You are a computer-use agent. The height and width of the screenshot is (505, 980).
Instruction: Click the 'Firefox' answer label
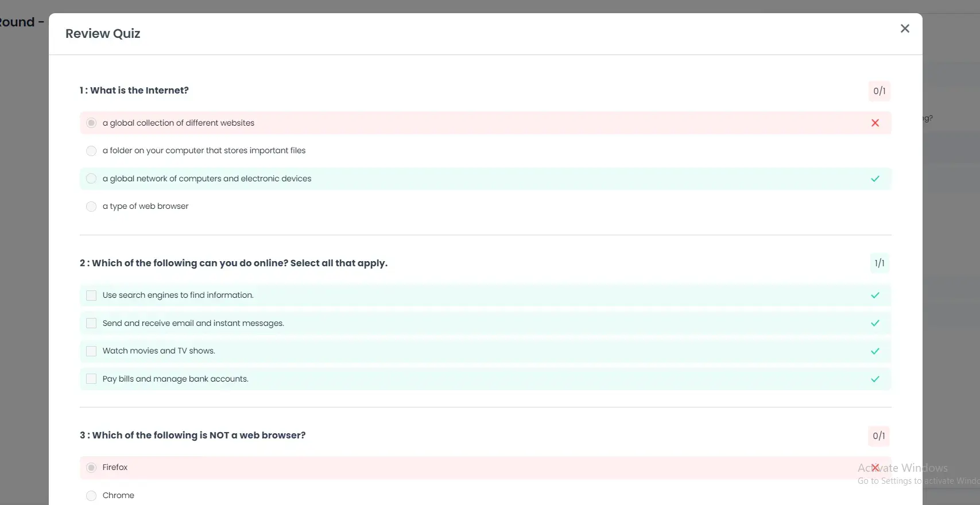tap(115, 467)
